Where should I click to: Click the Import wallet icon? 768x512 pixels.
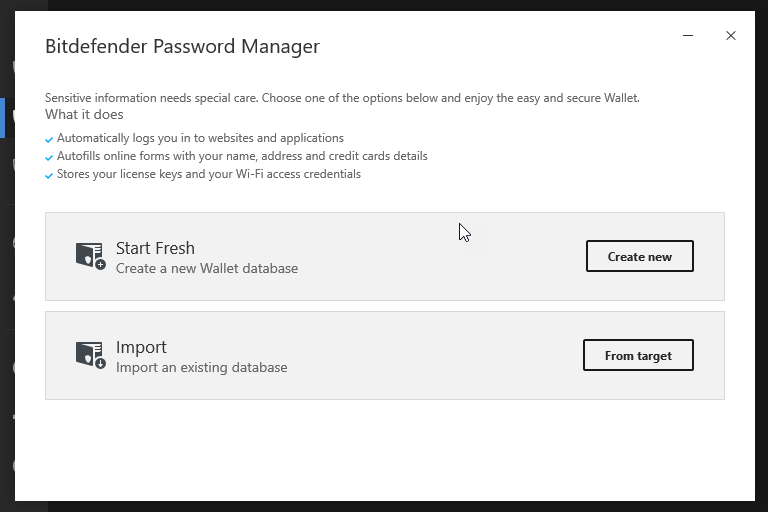[91, 355]
